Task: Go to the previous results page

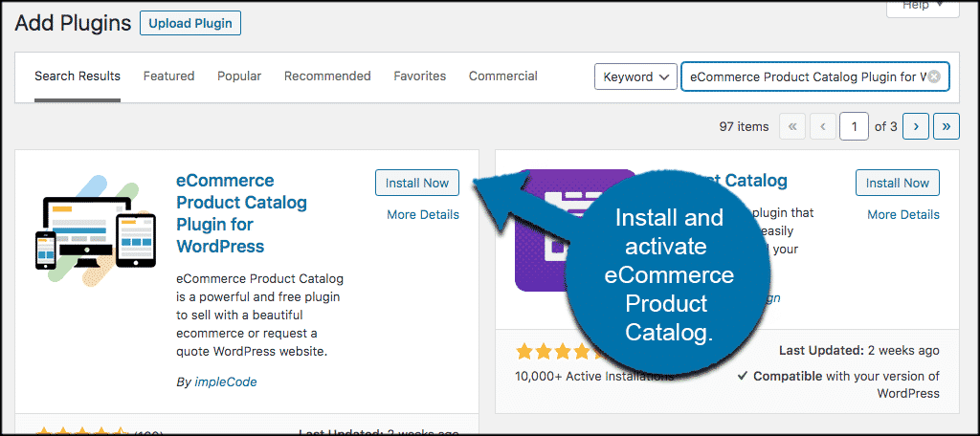Action: tap(823, 127)
